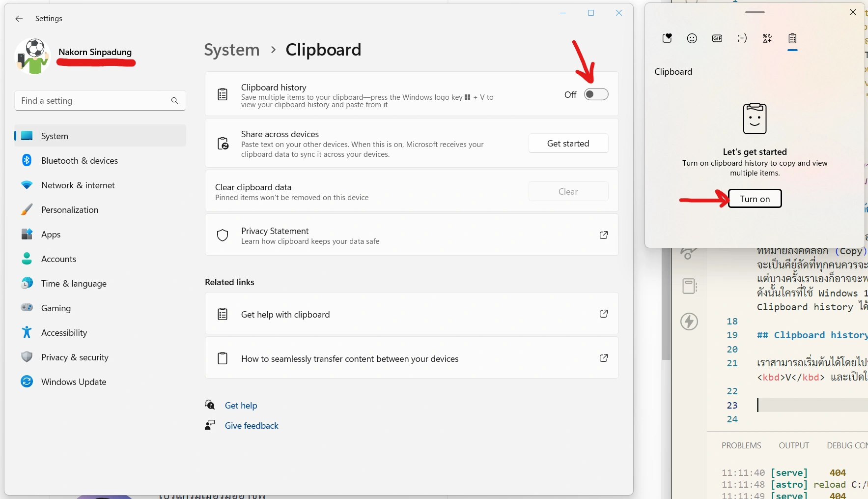Click the lightning bolt icon in editor sidebar
The image size is (868, 499).
689,322
